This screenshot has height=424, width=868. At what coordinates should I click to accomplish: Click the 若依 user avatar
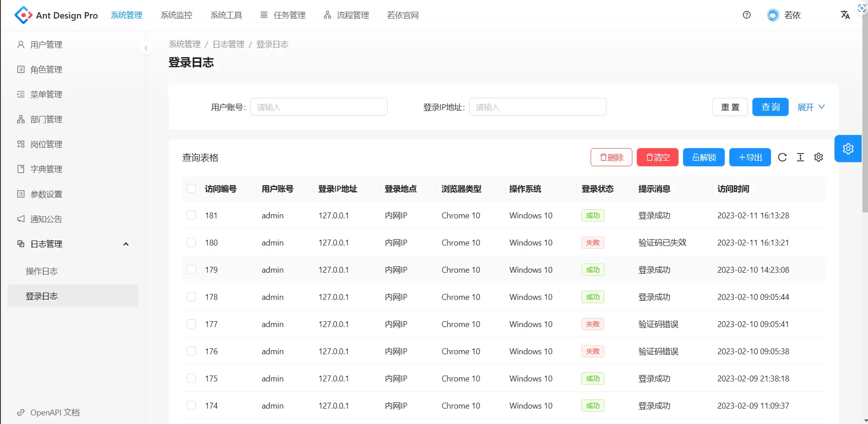pyautogui.click(x=773, y=15)
